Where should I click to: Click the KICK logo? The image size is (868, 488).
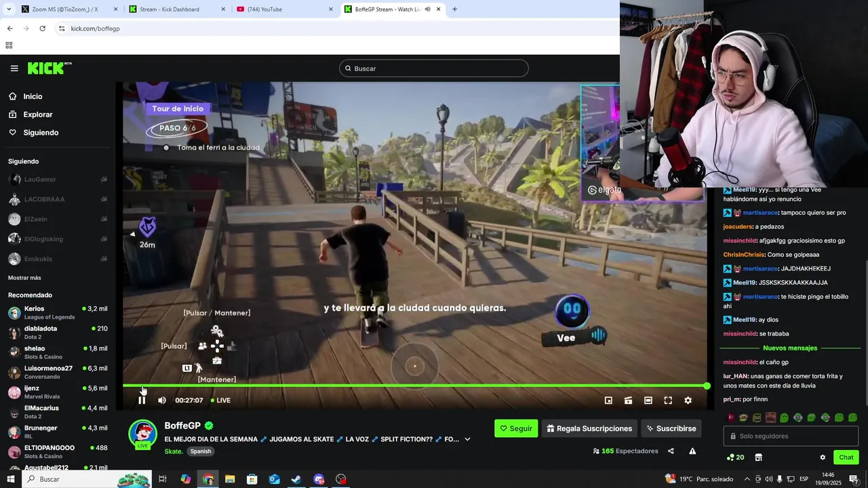pyautogui.click(x=49, y=68)
